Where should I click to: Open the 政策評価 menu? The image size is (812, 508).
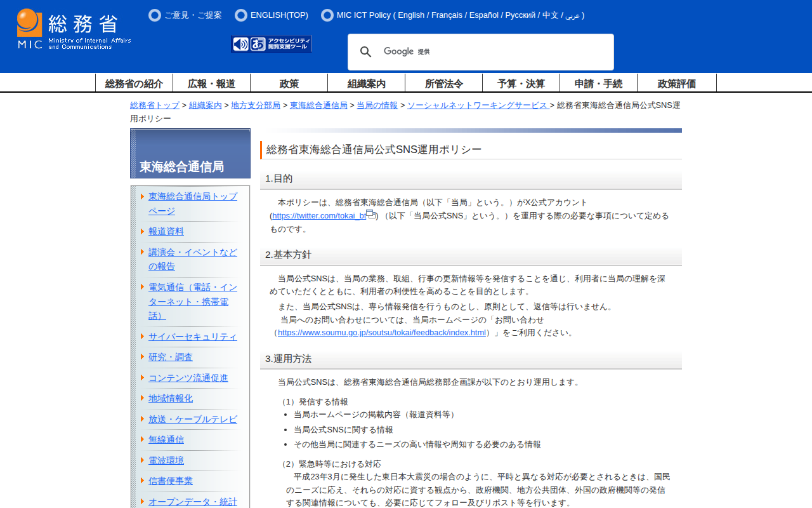click(x=676, y=83)
